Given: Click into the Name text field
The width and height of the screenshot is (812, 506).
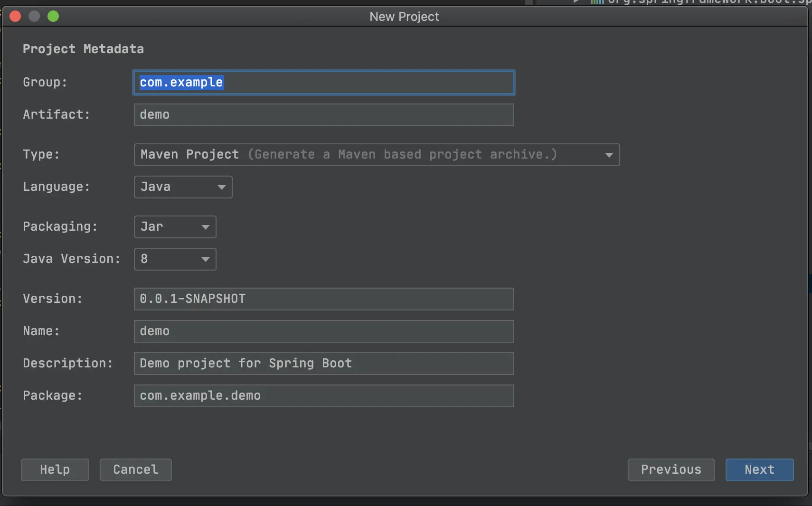Looking at the screenshot, I should click(323, 331).
